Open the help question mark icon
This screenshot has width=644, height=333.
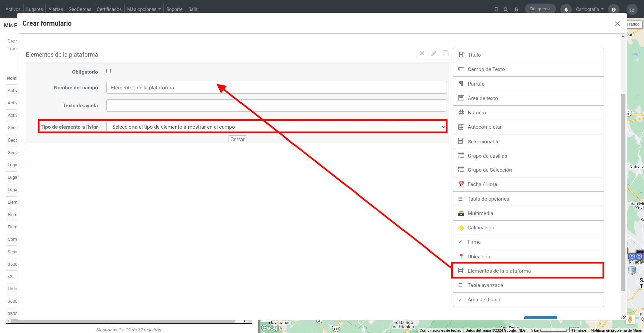coord(613,9)
